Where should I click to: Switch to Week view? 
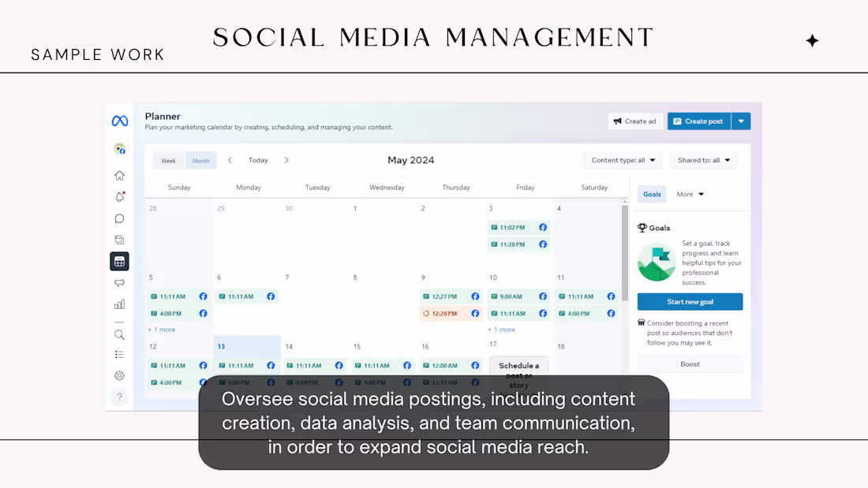(x=168, y=161)
